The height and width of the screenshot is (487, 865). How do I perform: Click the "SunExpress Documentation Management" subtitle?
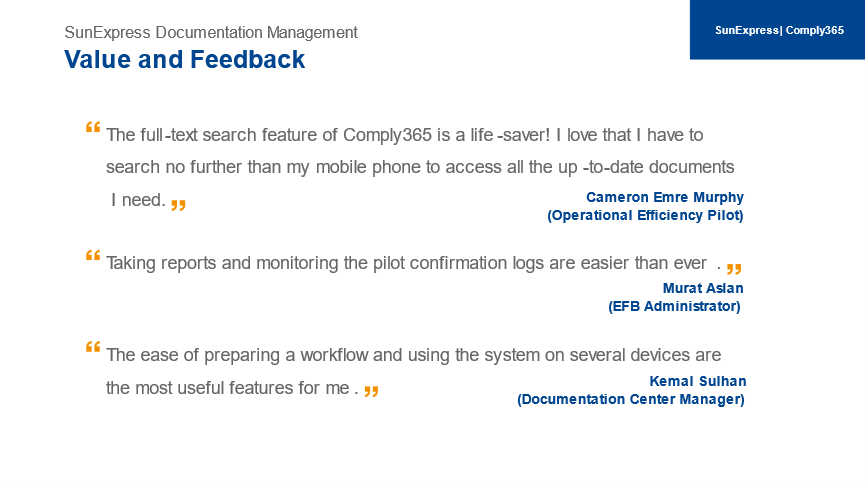click(x=211, y=33)
